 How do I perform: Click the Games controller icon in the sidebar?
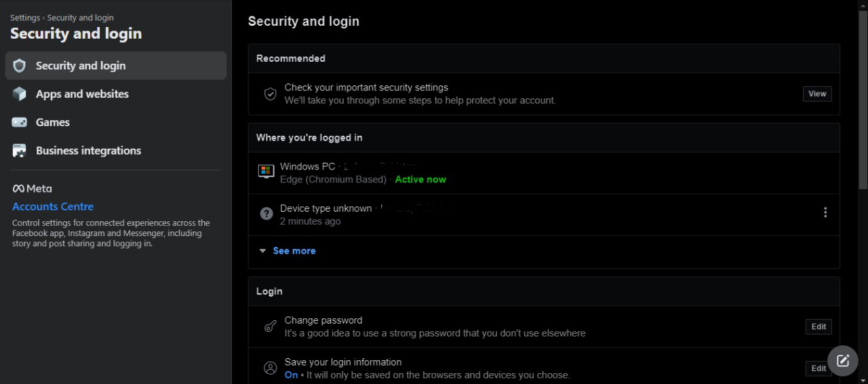19,123
